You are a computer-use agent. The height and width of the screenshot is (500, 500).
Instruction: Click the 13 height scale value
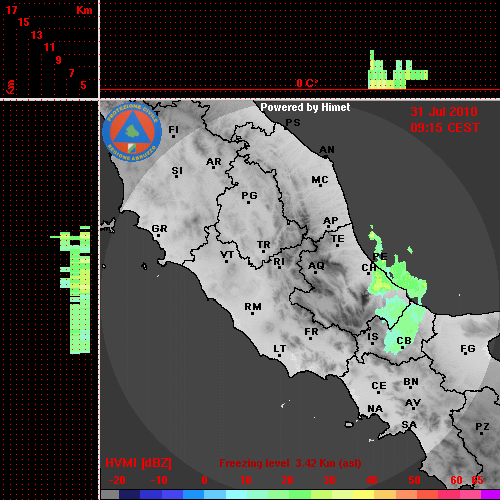tap(37, 35)
